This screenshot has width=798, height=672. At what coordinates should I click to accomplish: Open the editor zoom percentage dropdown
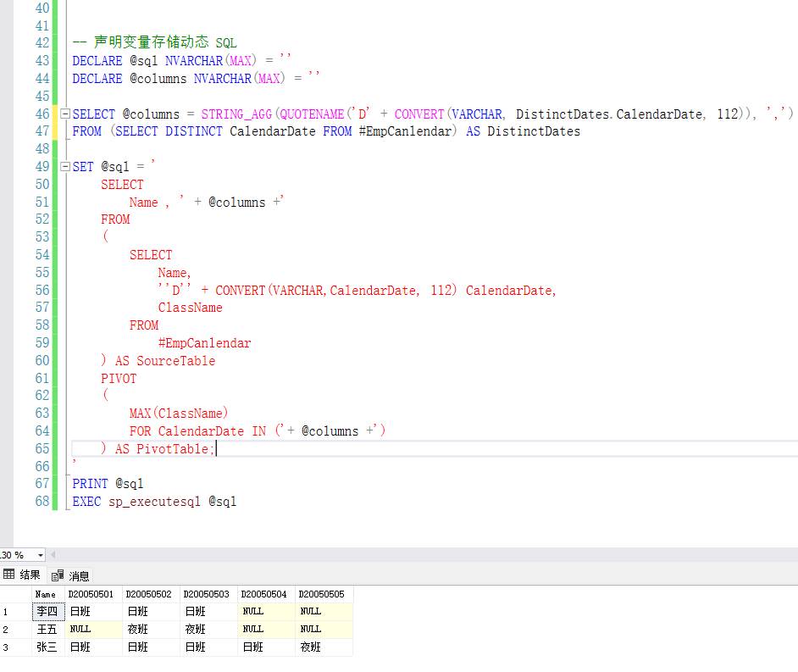(40, 555)
